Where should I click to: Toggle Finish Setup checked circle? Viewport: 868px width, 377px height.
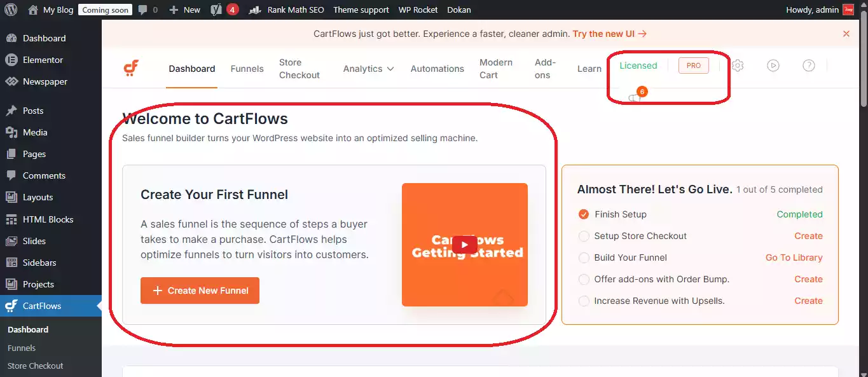tap(584, 214)
